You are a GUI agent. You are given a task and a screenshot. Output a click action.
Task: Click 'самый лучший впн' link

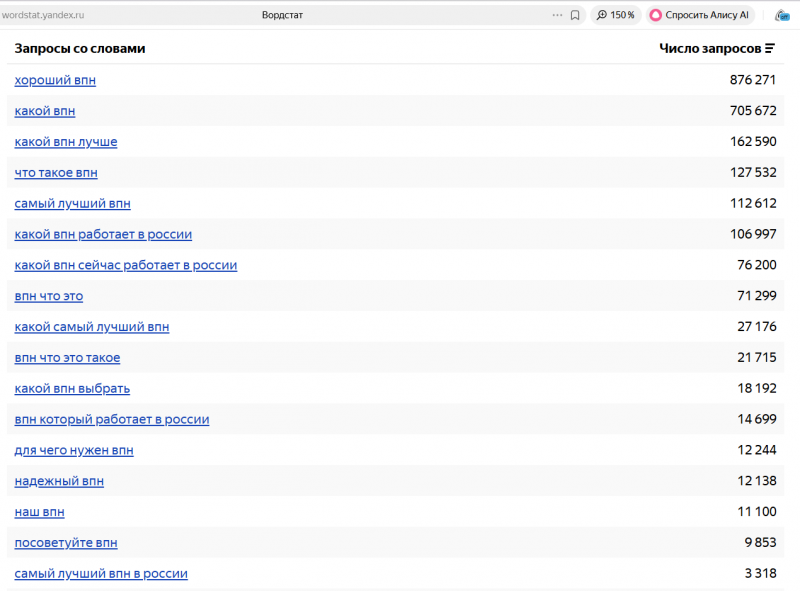(72, 204)
